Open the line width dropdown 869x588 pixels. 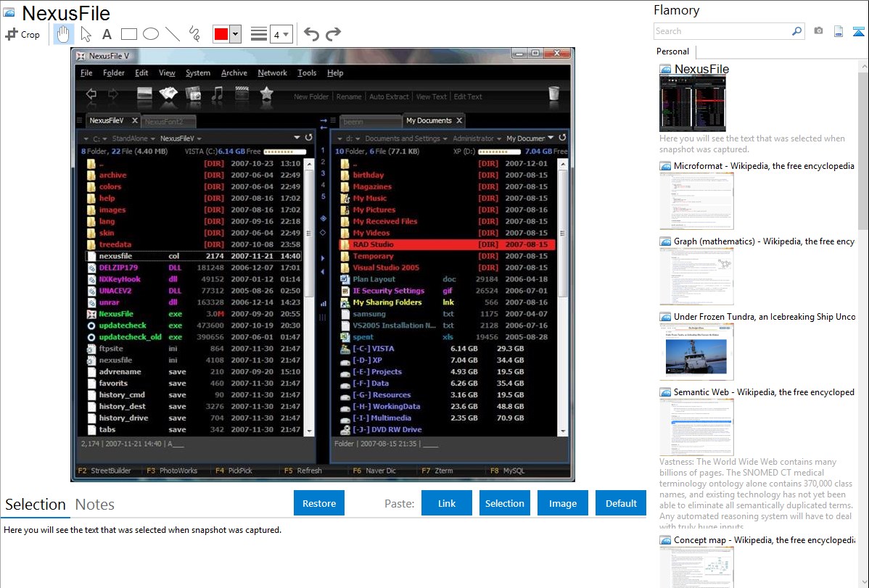tap(281, 34)
